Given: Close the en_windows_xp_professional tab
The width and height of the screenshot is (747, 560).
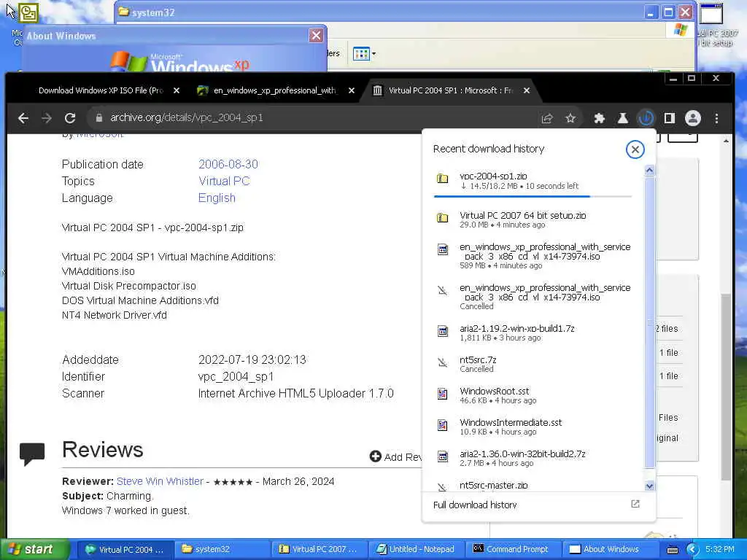Looking at the screenshot, I should click(x=351, y=90).
